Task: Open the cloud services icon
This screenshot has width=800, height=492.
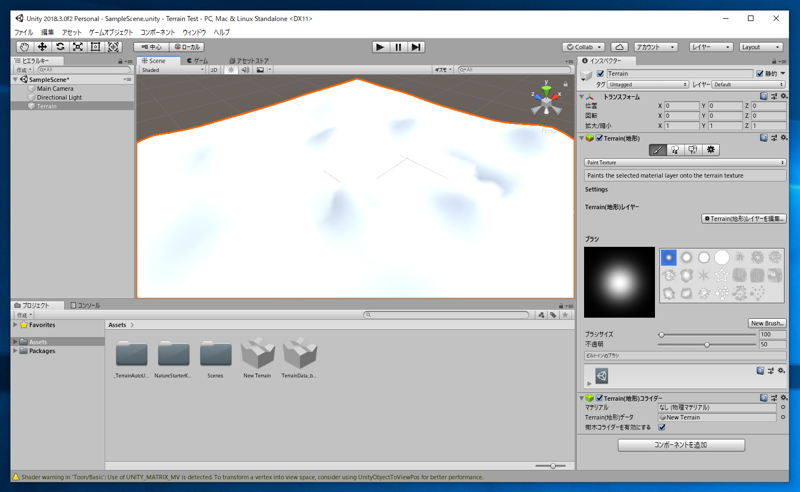Action: pyautogui.click(x=619, y=47)
